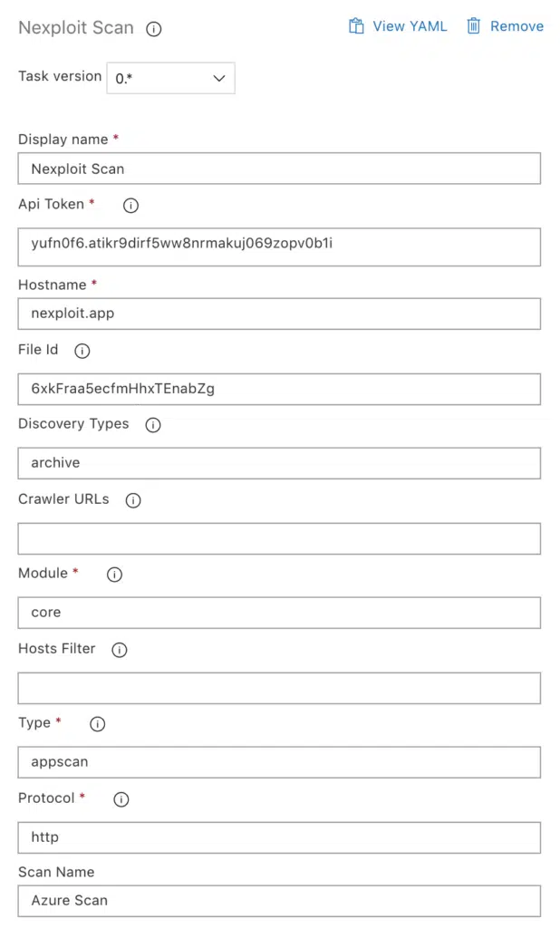This screenshot has height=928, width=560.
Task: Click the Api Token text box
Action: tap(279, 246)
